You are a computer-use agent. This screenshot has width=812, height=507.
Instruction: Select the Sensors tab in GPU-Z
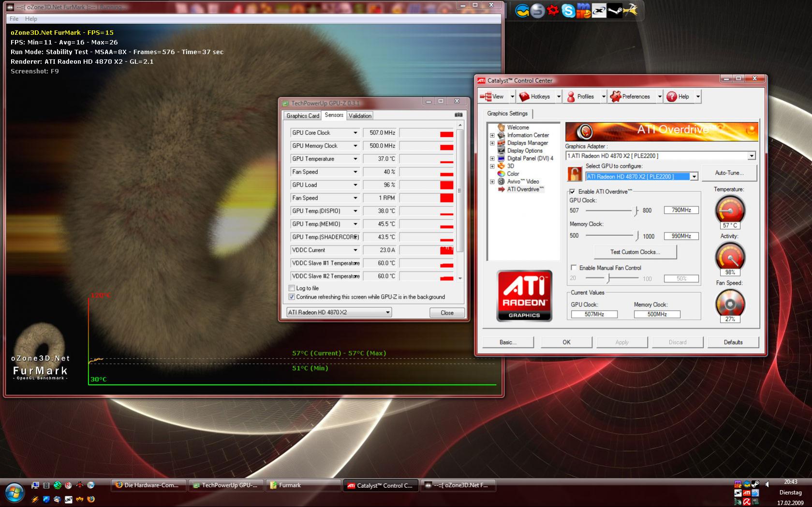click(334, 115)
